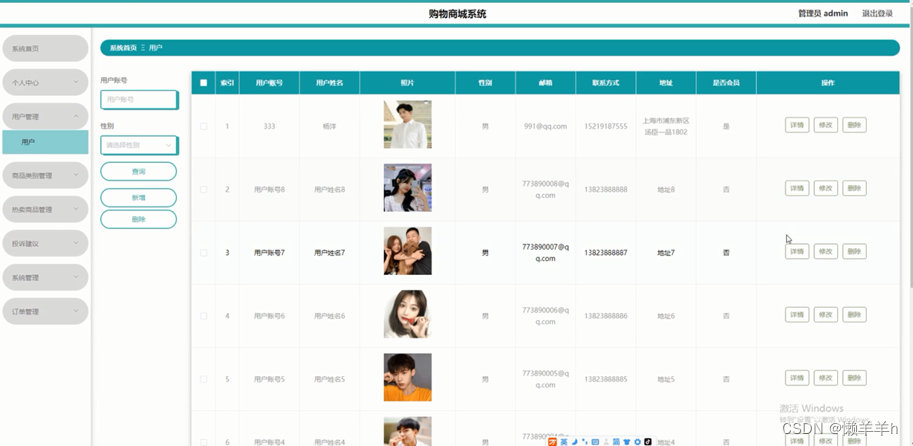Open 详情 for user 杨洋
Image resolution: width=913 pixels, height=446 pixels.
(797, 125)
